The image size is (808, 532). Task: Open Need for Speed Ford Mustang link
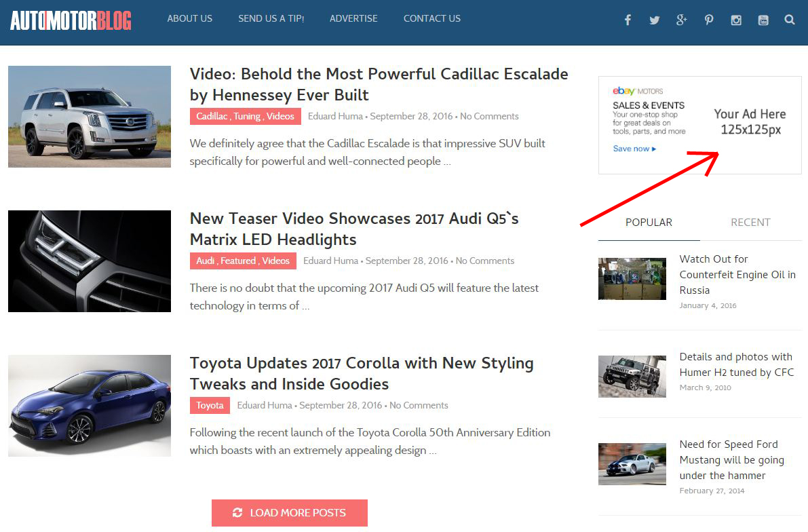(732, 460)
